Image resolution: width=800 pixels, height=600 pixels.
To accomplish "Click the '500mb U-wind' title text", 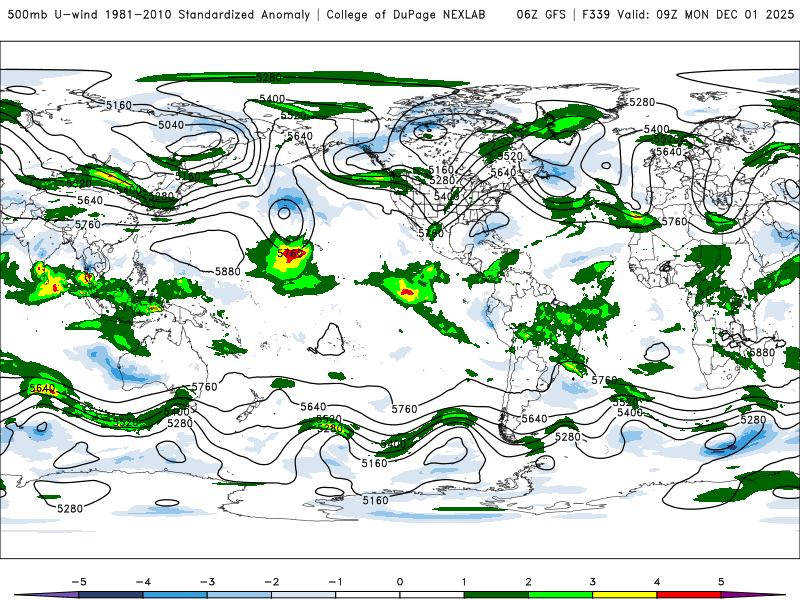I will pos(52,14).
